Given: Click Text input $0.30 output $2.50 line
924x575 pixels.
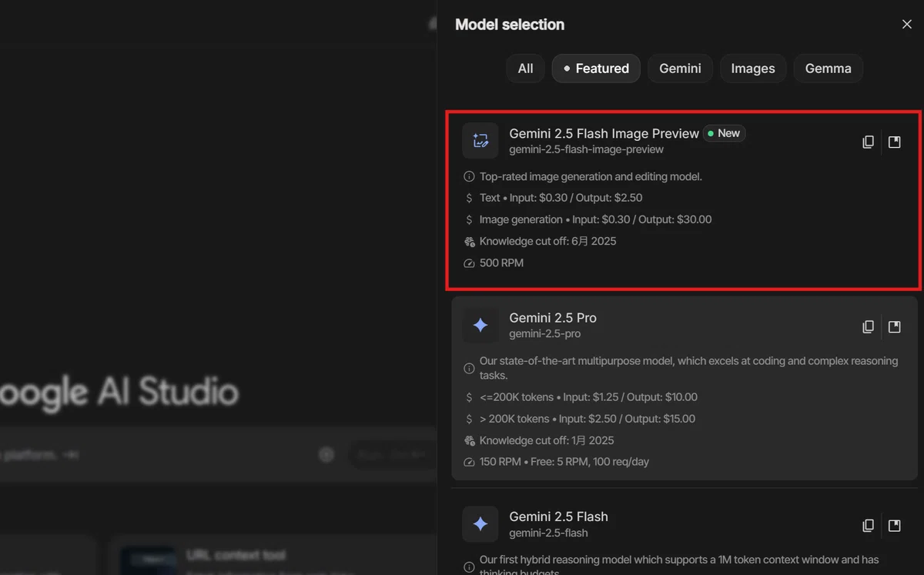Looking at the screenshot, I should (561, 198).
